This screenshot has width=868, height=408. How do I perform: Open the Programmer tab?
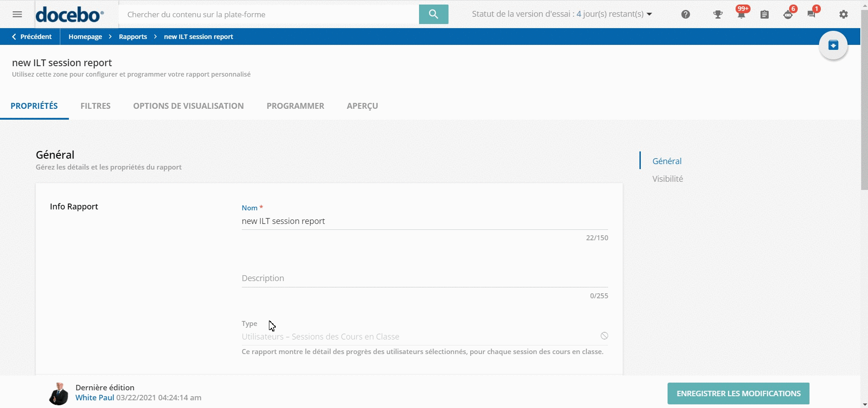pyautogui.click(x=296, y=106)
